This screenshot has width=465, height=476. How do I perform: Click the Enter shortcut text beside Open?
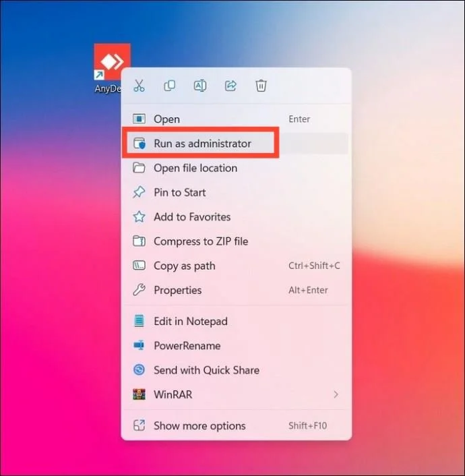pos(299,119)
